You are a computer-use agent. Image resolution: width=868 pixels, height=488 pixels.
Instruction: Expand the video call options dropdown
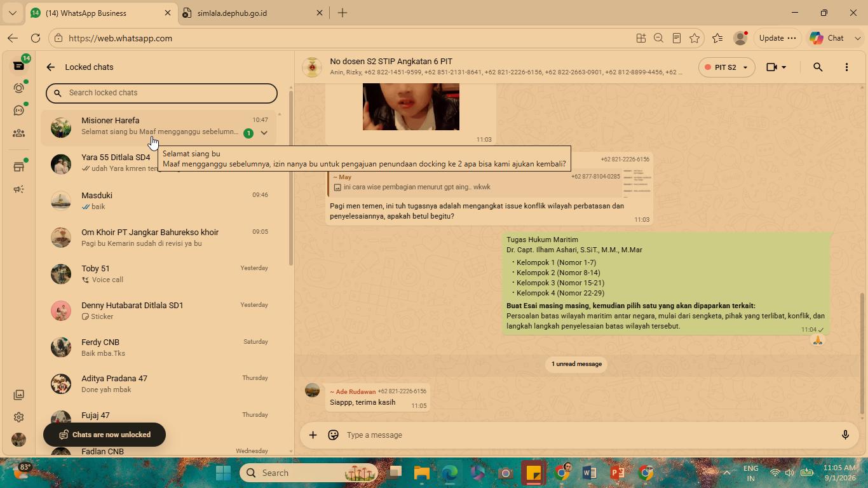click(783, 67)
